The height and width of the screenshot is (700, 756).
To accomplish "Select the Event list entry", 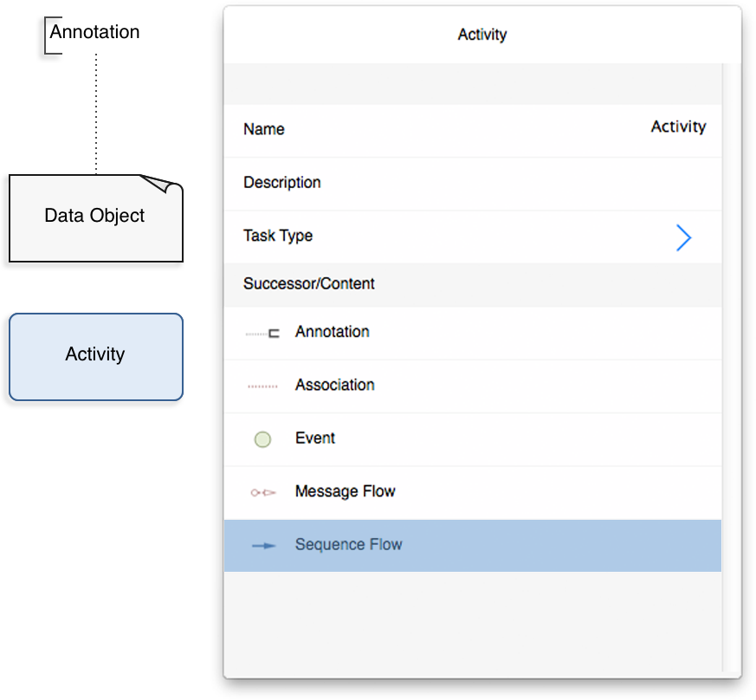I will [473, 439].
